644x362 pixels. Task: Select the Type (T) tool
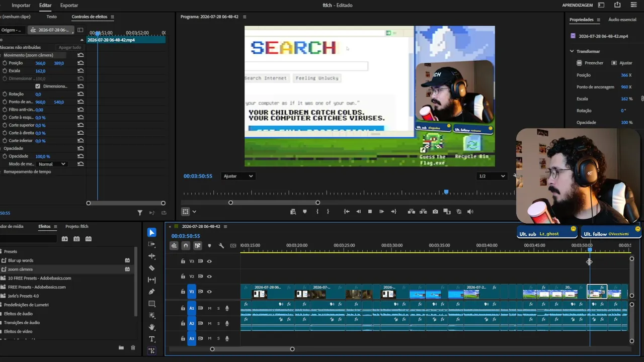(152, 339)
